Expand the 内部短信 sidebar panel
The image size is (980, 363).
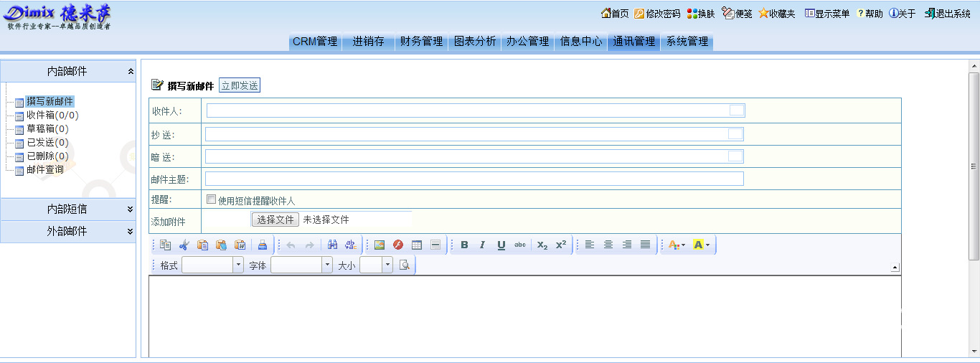coord(68,209)
